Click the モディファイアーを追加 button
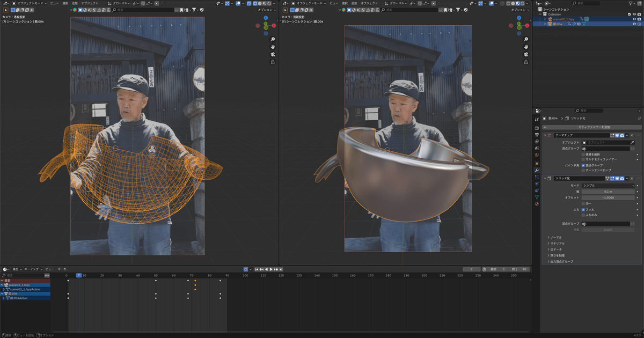Image resolution: width=644 pixels, height=338 pixels. [594, 128]
